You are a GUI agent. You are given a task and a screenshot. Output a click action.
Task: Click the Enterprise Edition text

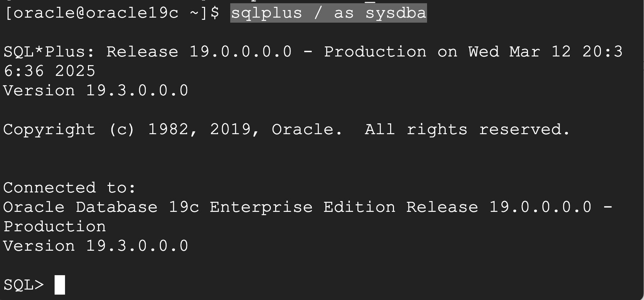302,207
